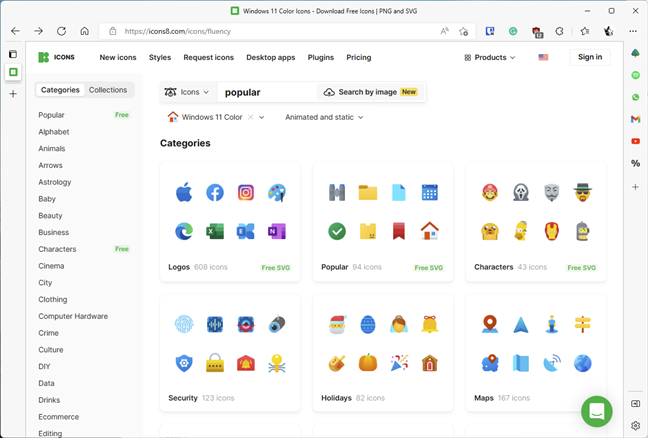Expand the Products menu
The image size is (648, 438).
(x=490, y=57)
